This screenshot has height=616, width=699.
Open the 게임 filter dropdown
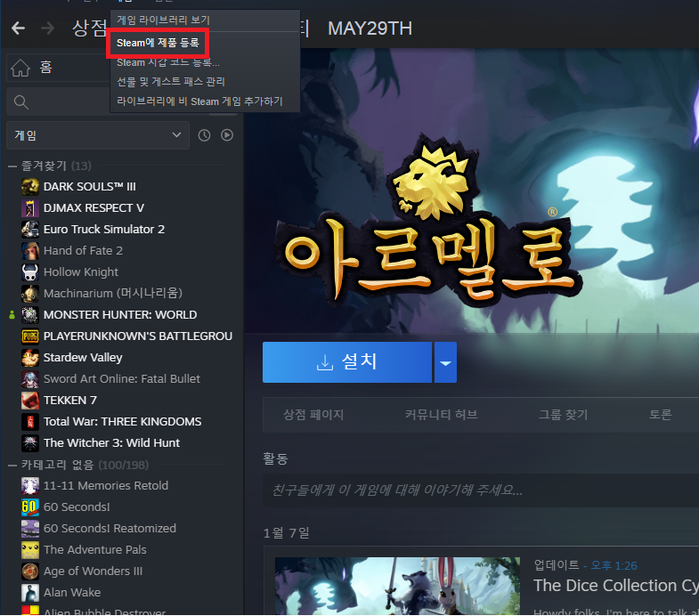(x=98, y=135)
